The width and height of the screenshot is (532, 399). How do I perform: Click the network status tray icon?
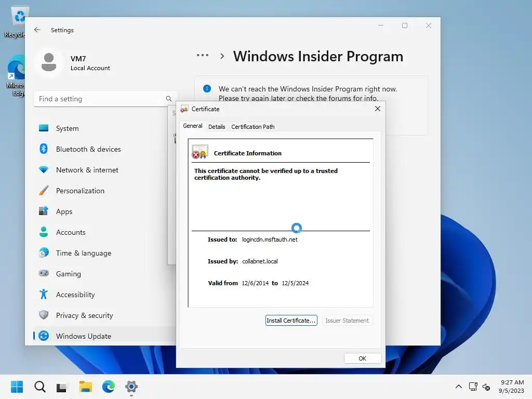pyautogui.click(x=473, y=387)
